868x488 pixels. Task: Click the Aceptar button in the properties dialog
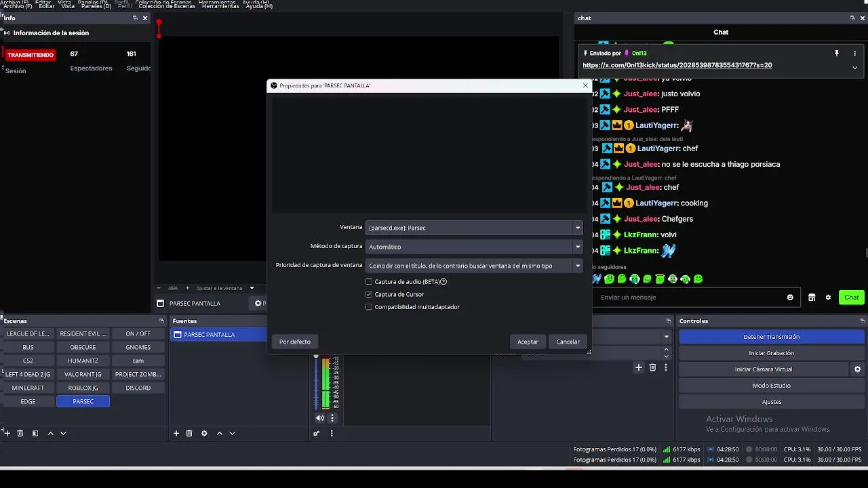(528, 342)
